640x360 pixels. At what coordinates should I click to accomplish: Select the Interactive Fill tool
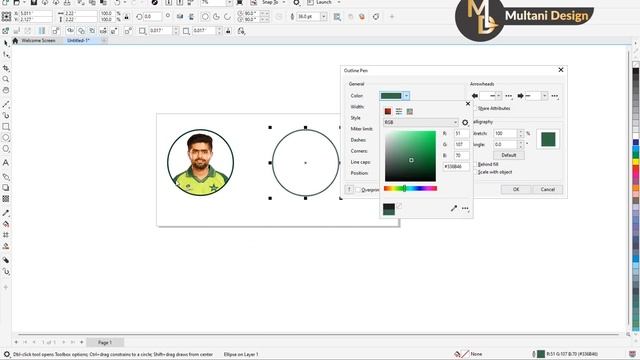(x=6, y=224)
